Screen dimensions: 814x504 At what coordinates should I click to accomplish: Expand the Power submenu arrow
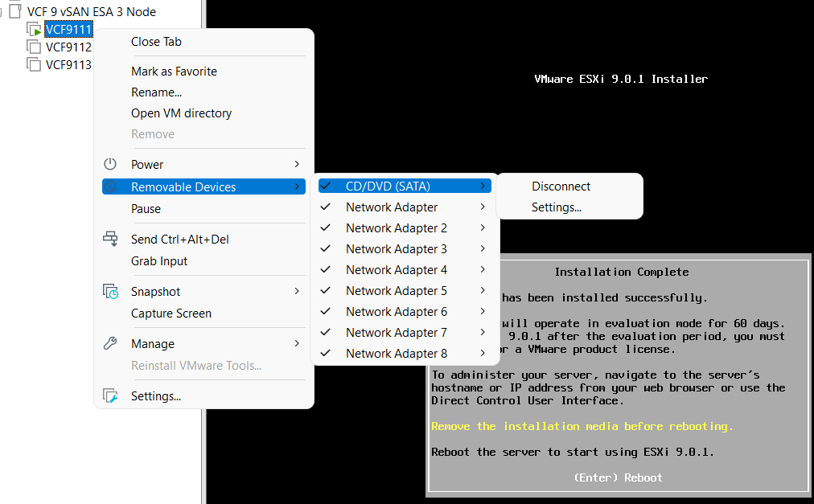click(x=297, y=165)
